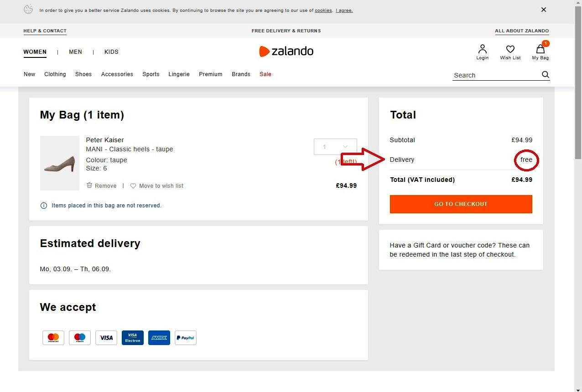
Task: Open My Bag shopping bag icon
Action: [x=540, y=51]
